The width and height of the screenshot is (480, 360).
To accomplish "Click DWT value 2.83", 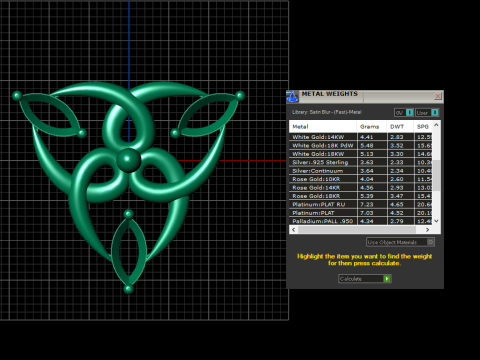I will tap(397, 137).
